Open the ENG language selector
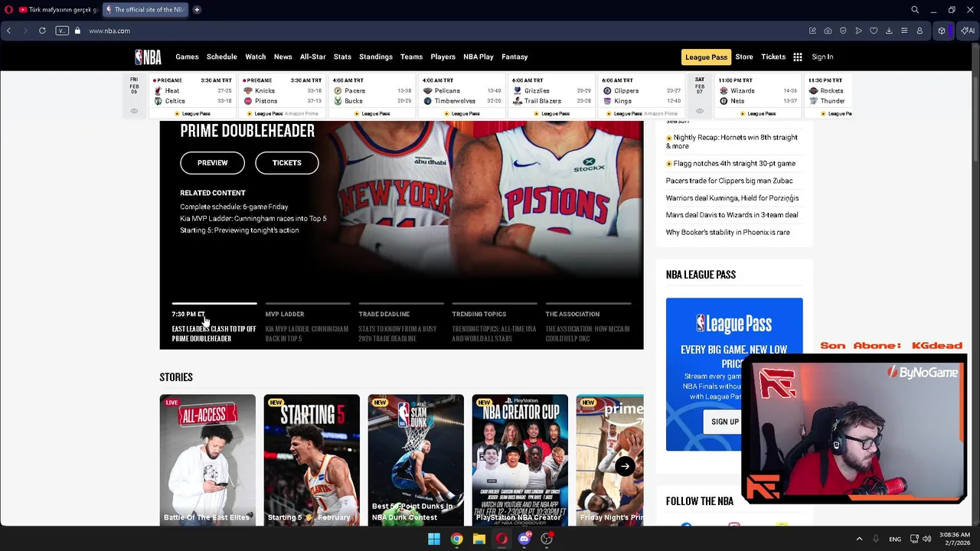The height and width of the screenshot is (551, 980). (x=895, y=539)
